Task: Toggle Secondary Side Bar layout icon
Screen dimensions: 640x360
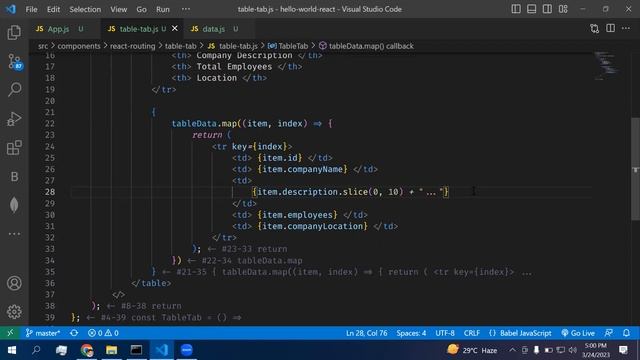Action: tap(547, 9)
